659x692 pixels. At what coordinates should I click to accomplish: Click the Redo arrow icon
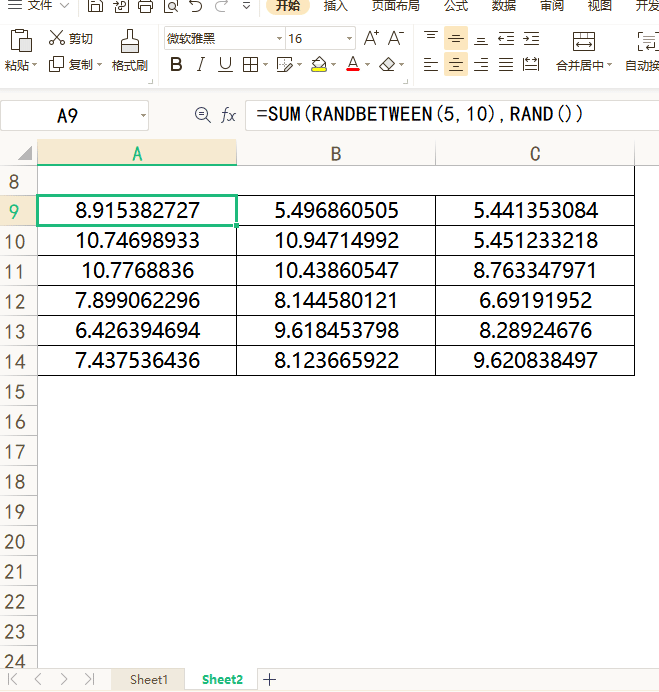click(x=222, y=6)
